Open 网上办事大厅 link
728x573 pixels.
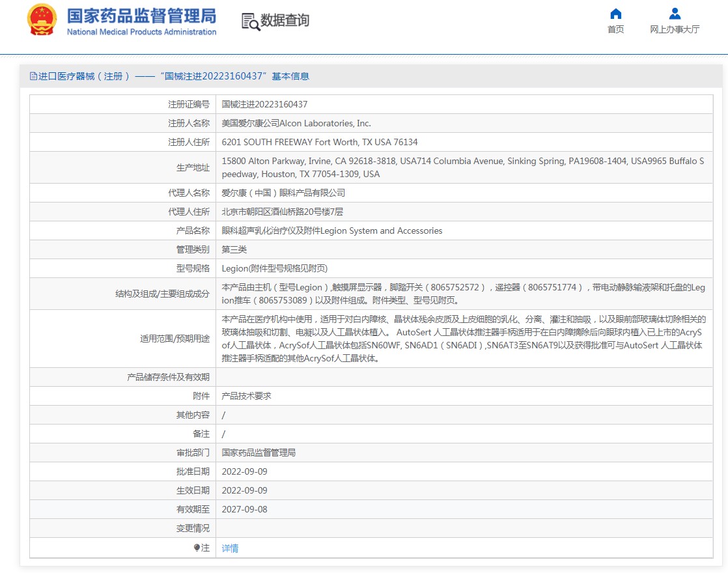[675, 29]
